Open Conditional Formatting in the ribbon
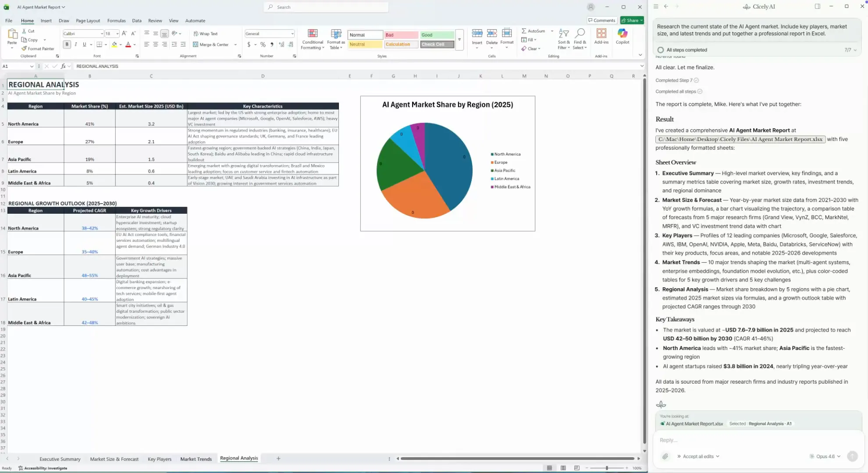868x473 pixels. click(313, 39)
